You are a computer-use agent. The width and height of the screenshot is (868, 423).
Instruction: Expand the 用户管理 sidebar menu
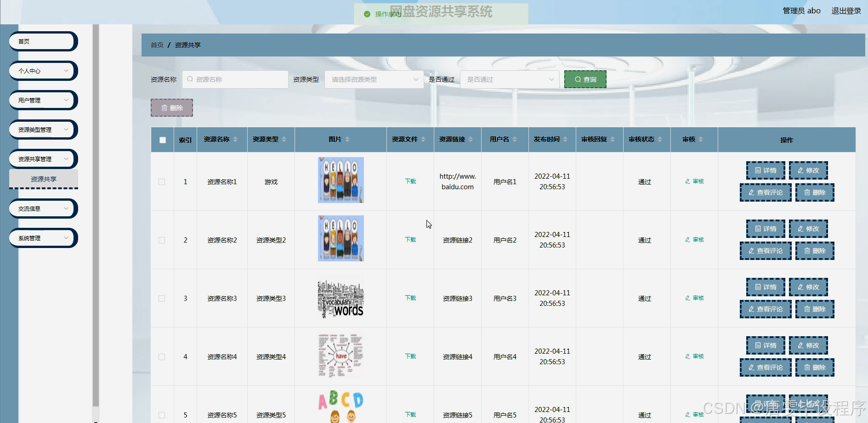tap(43, 100)
